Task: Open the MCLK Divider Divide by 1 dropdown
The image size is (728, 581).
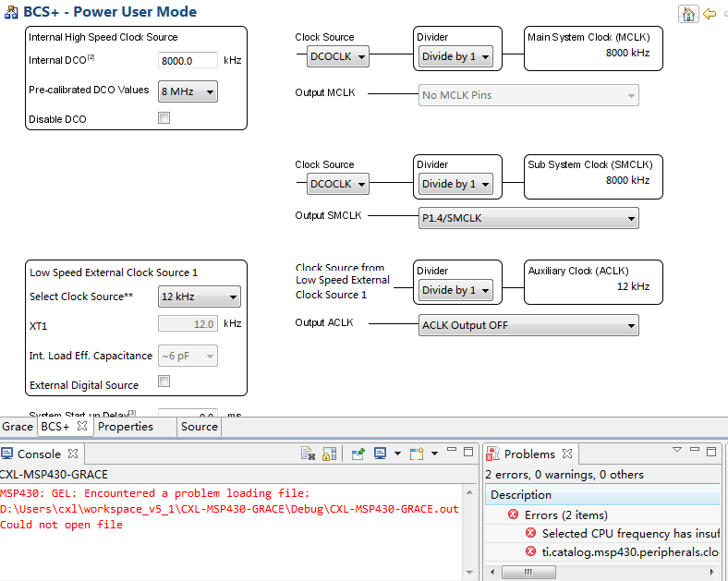Action: click(455, 56)
